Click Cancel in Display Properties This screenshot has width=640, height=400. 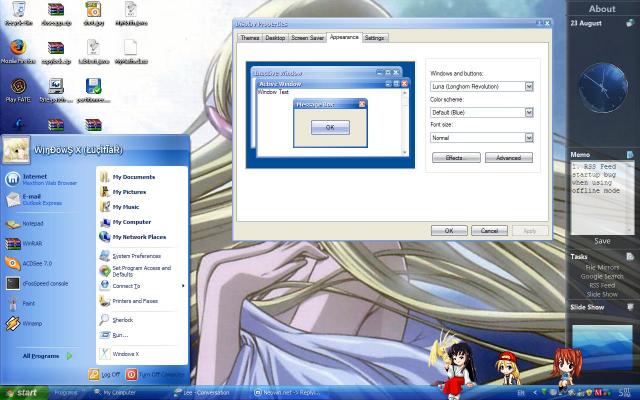(489, 231)
